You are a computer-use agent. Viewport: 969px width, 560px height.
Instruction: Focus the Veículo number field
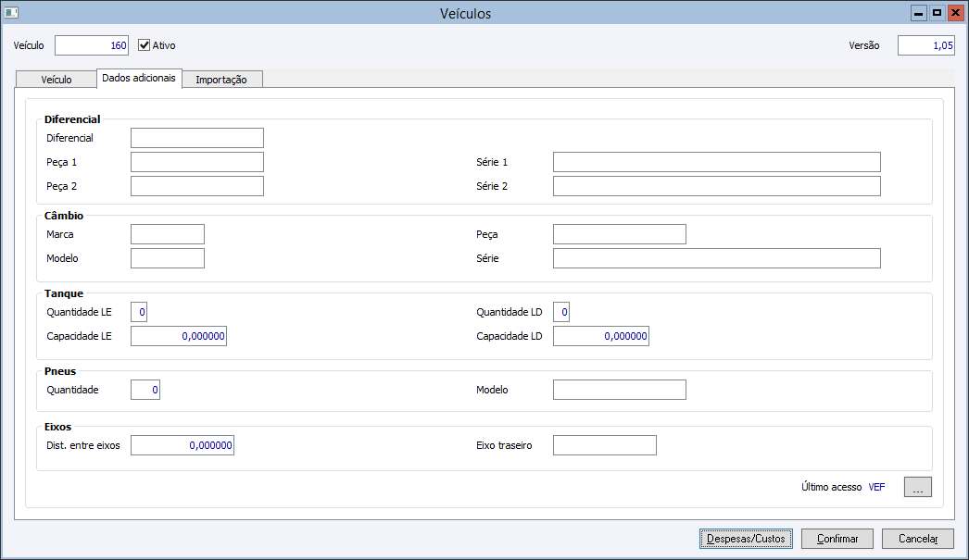(92, 45)
